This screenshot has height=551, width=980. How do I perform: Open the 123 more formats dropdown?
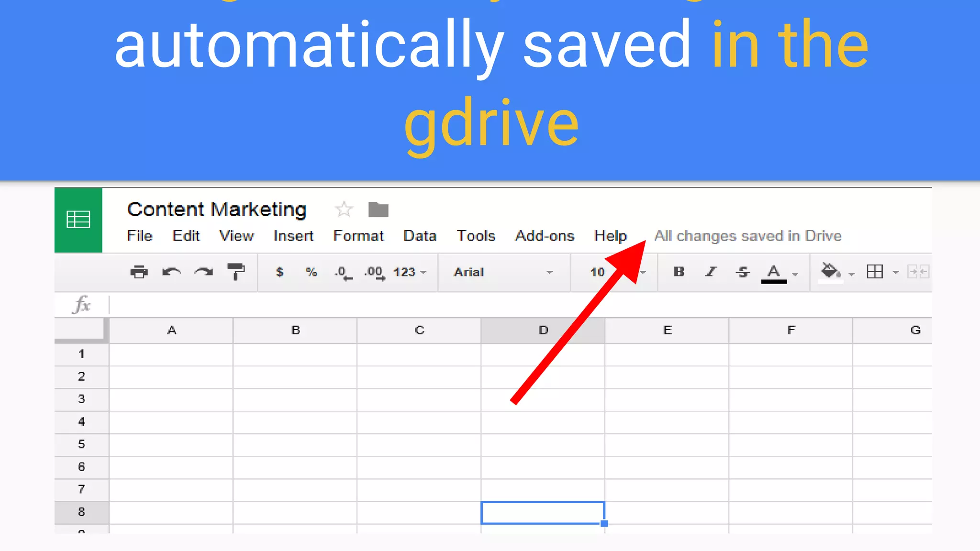click(410, 272)
